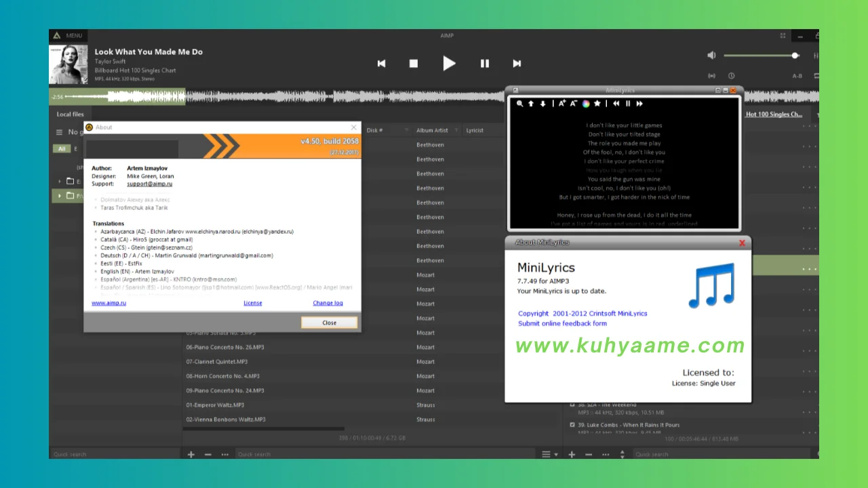Open the www.aimp.ru website link
868x488 pixels.
coord(108,303)
